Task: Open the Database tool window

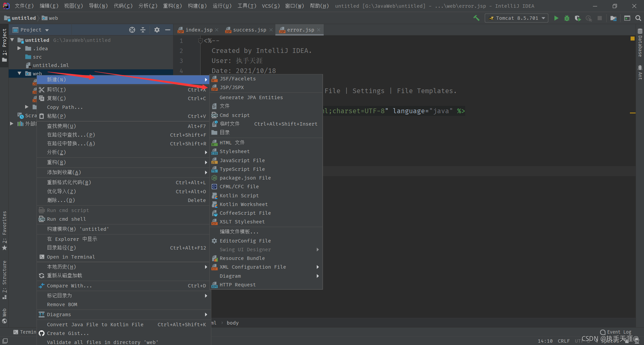Action: 640,43
